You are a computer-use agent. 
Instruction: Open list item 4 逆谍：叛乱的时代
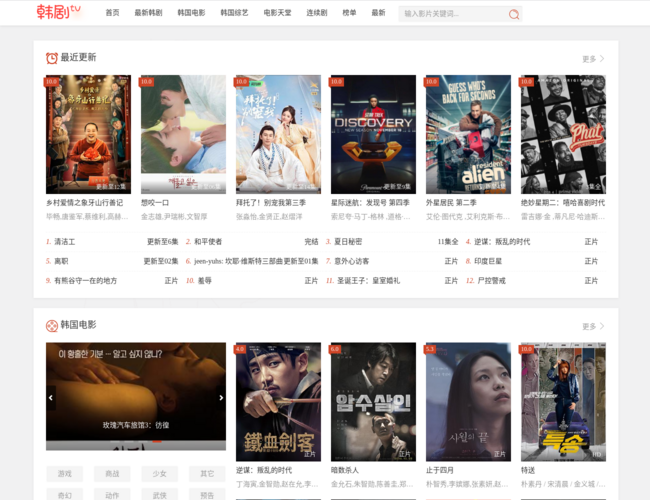tap(502, 242)
